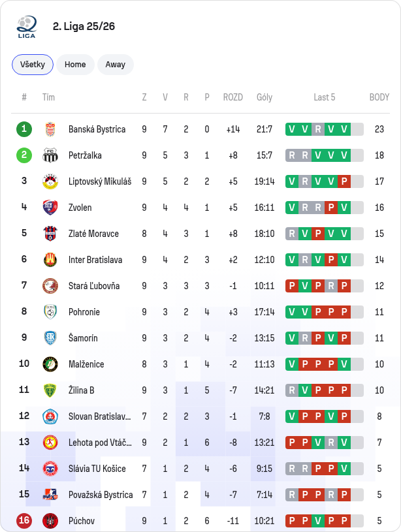Click Liptovský Mikuláš's red P form badge
Screen dimensions: 401x532
click(344, 181)
